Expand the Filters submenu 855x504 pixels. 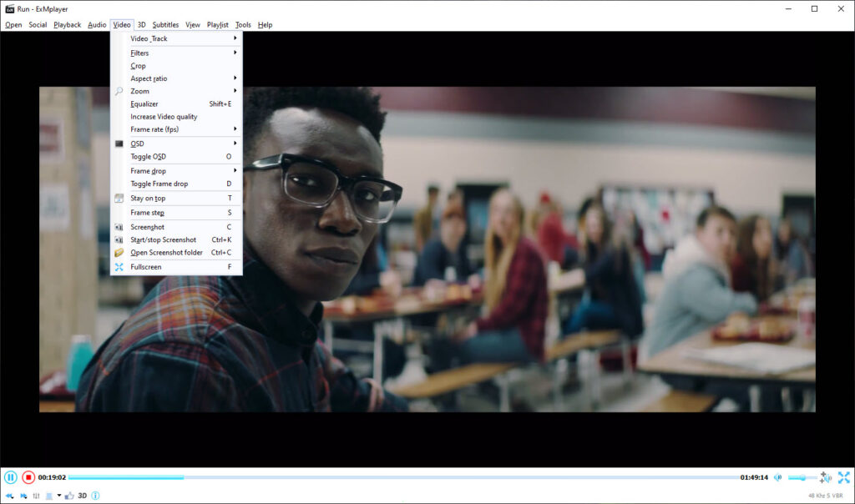tap(177, 53)
